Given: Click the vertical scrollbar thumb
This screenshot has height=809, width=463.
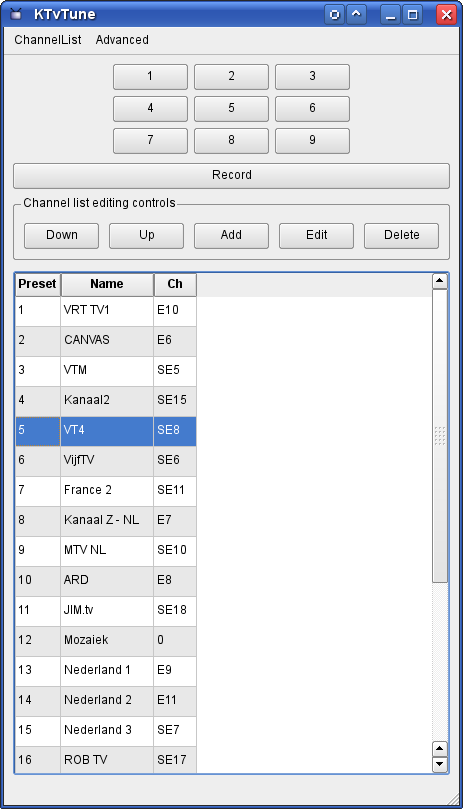Looking at the screenshot, I should (440, 436).
